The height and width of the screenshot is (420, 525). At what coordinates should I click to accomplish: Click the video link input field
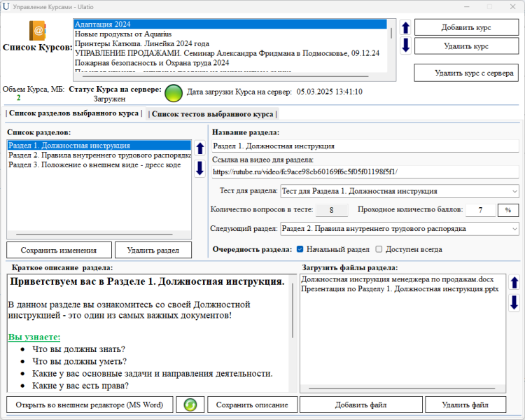364,171
